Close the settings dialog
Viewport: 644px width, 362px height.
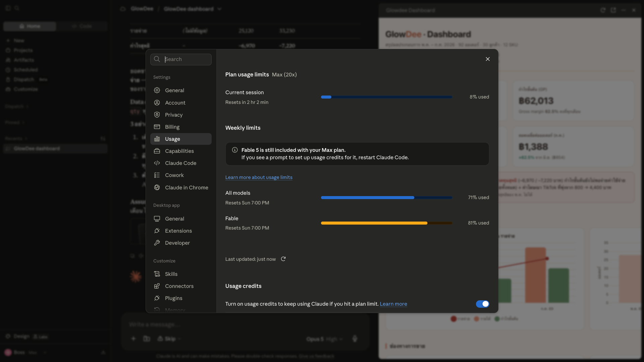[x=488, y=59]
